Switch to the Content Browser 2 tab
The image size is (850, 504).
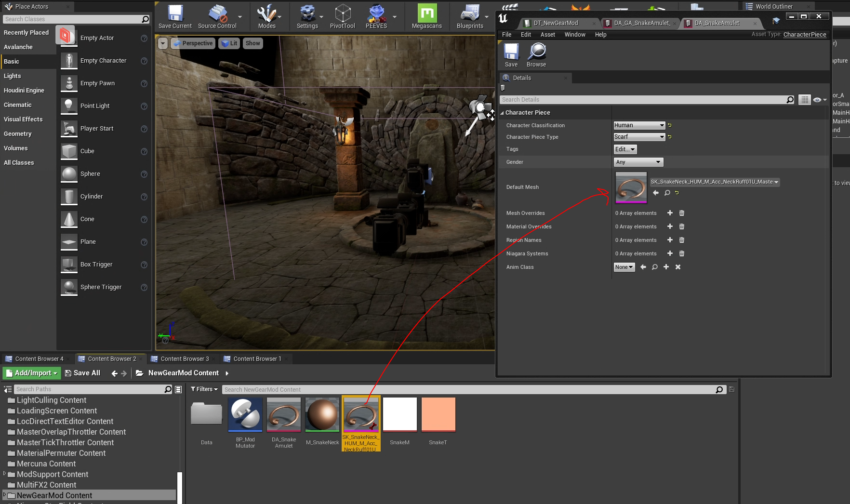tap(110, 359)
